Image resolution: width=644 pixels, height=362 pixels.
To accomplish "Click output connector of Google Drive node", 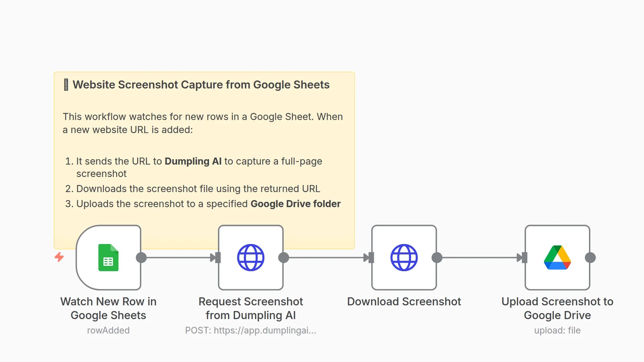I will [x=590, y=257].
